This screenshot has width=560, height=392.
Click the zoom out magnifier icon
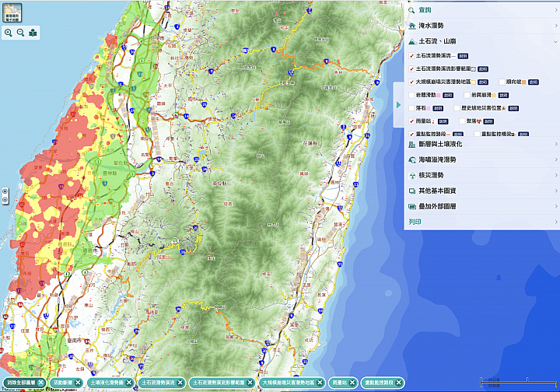[19, 33]
